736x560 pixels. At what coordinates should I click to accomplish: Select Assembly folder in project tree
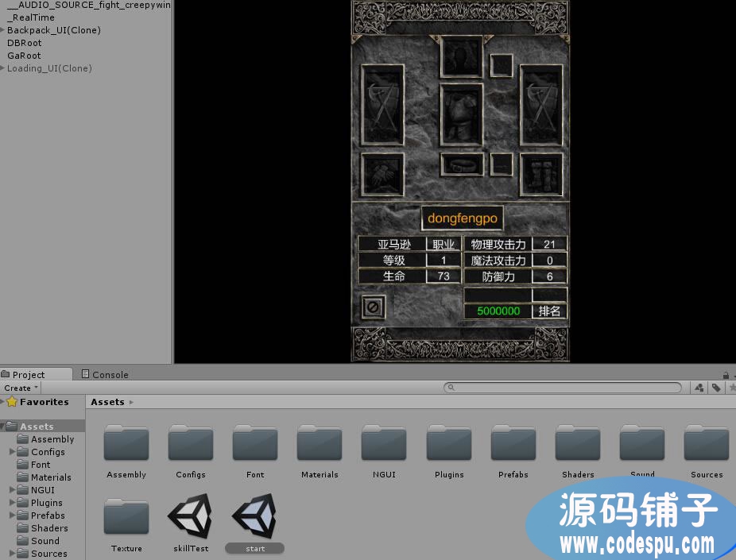tap(45, 439)
